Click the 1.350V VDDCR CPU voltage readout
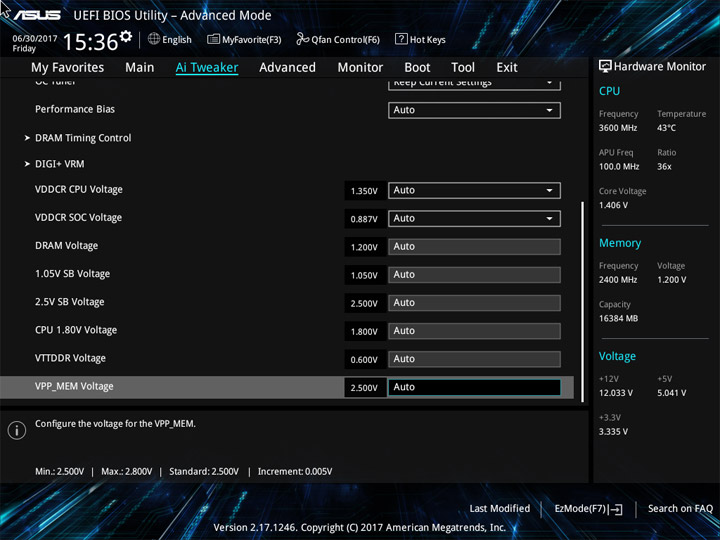This screenshot has width=720, height=540. [x=365, y=191]
